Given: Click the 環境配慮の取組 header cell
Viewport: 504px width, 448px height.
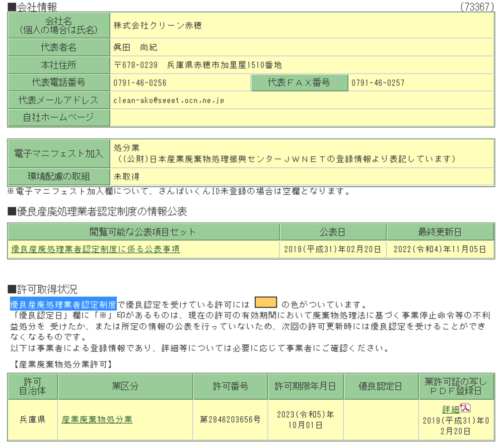Looking at the screenshot, I should point(59,176).
